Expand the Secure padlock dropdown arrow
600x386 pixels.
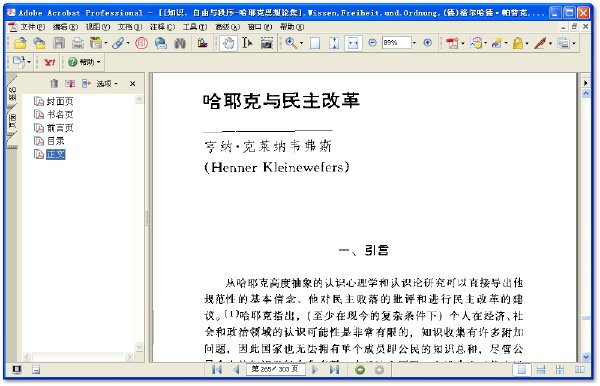[528, 43]
